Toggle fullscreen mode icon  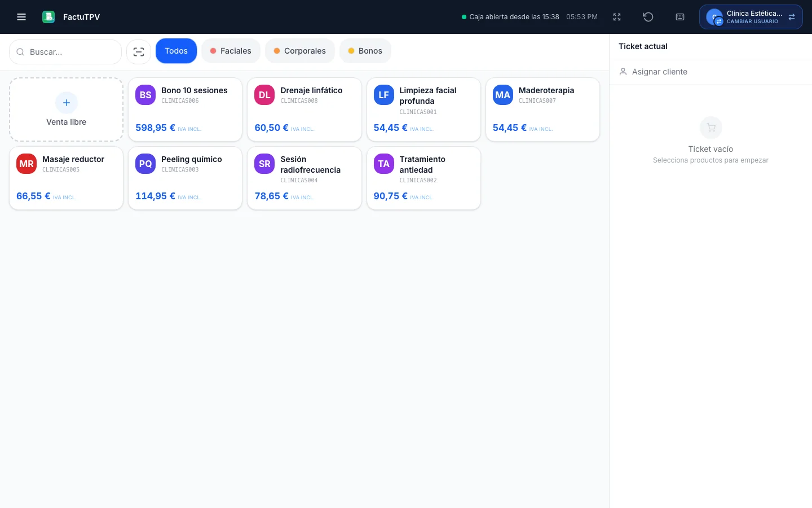coord(617,17)
